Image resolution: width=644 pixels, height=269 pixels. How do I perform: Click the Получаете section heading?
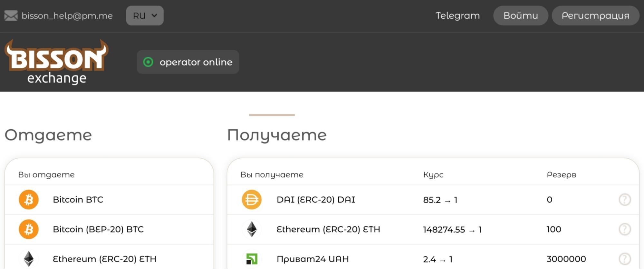click(277, 135)
